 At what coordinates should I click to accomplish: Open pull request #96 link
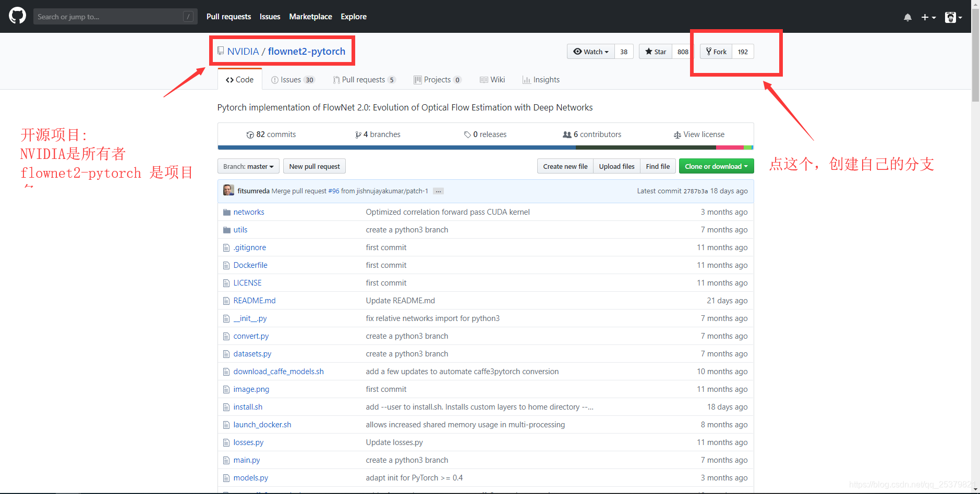[x=334, y=191]
